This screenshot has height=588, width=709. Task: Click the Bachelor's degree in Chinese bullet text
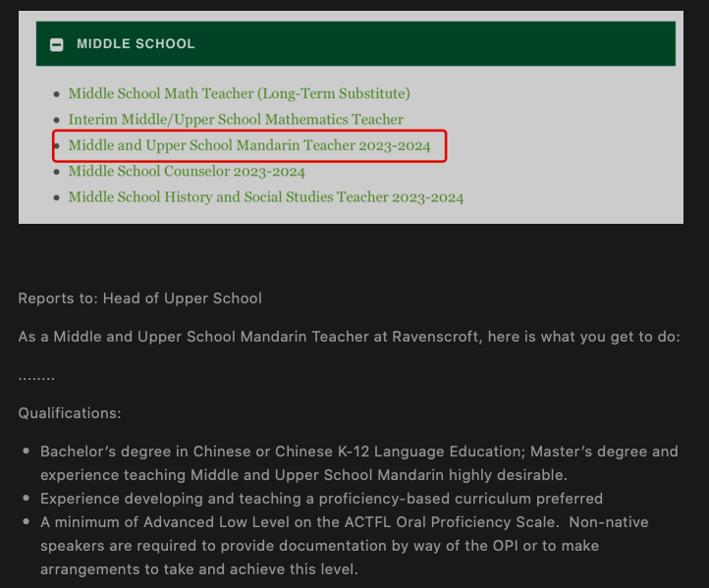click(359, 463)
